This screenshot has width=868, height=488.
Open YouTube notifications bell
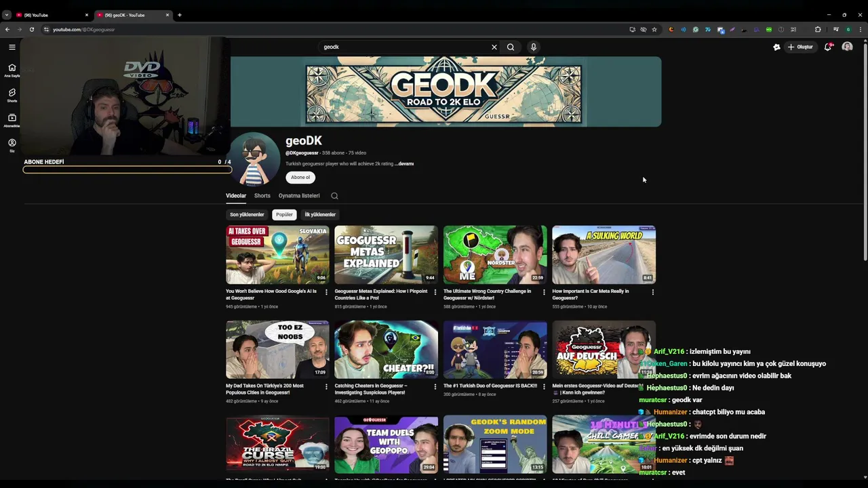[x=828, y=47]
